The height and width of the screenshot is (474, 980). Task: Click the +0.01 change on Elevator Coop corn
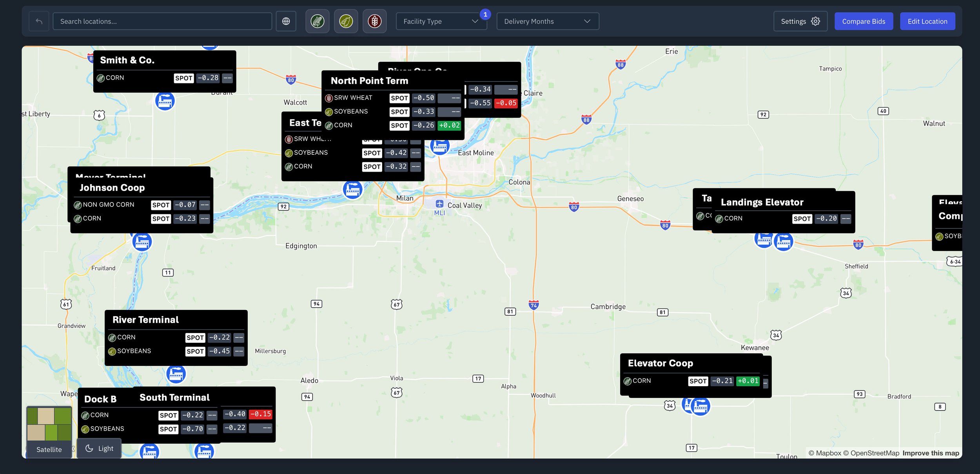[748, 381]
